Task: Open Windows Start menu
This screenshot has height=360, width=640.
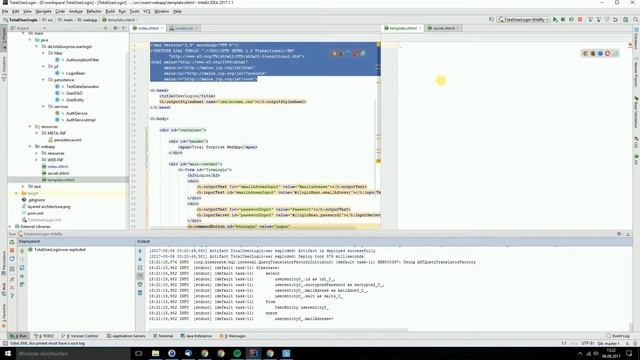Action: (8, 353)
